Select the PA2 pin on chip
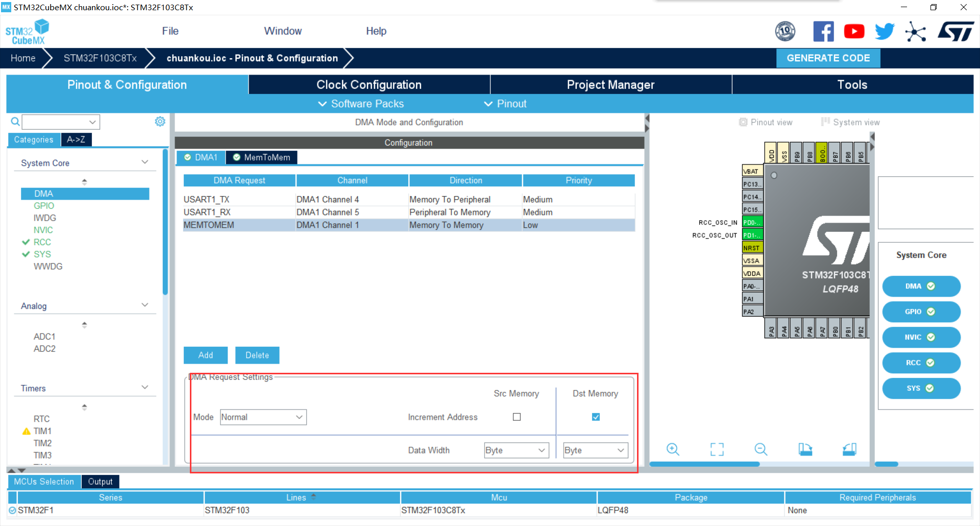This screenshot has width=980, height=526. point(752,312)
